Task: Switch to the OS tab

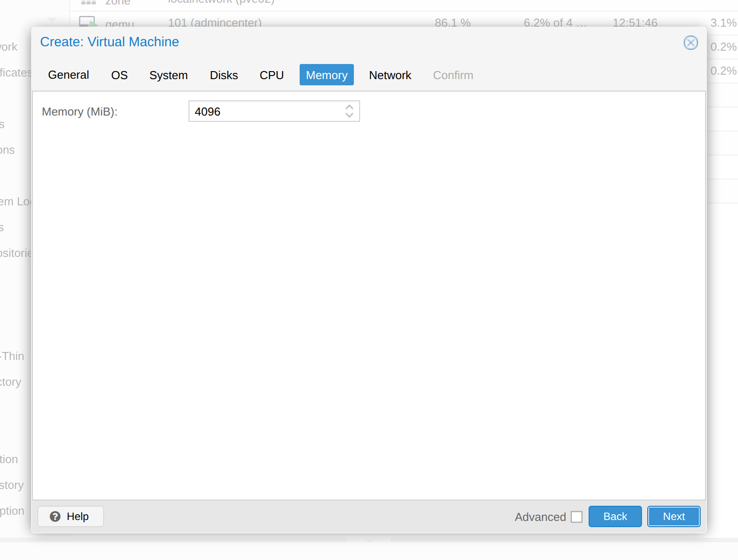Action: tap(119, 75)
